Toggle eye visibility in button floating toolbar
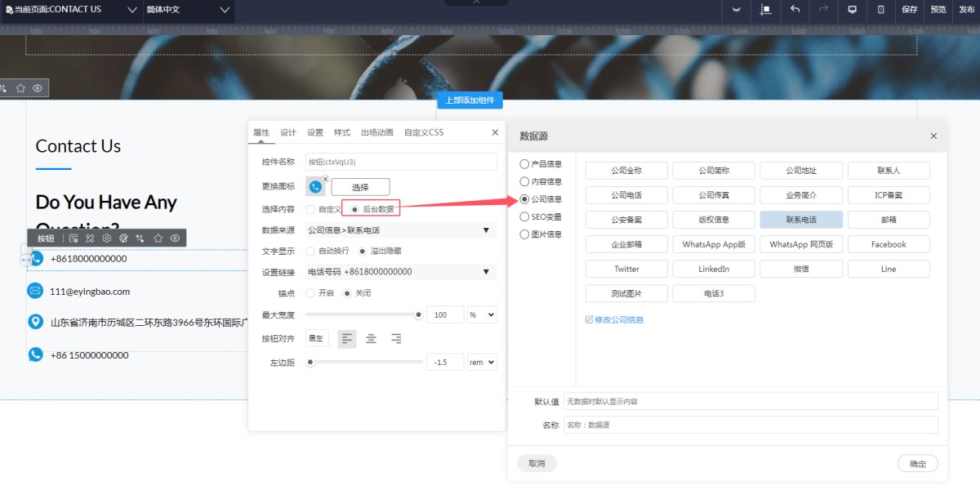This screenshot has height=495, width=980. pos(175,239)
